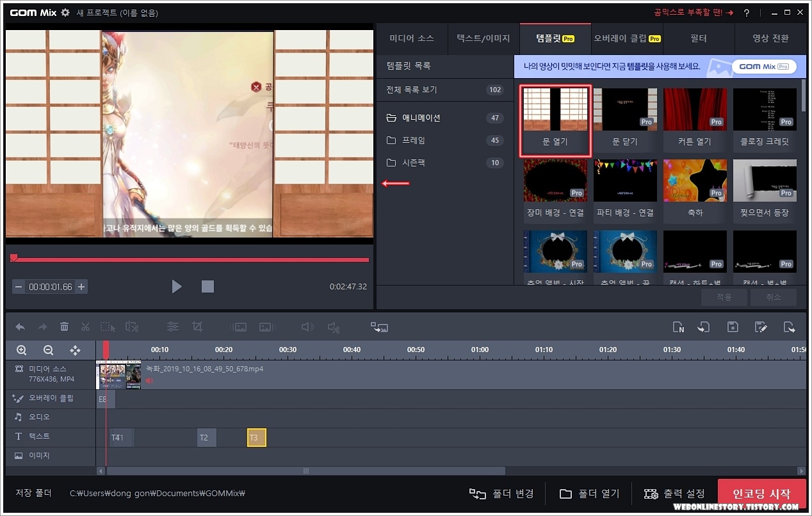Select the 파티 배경 - 연결 template

pyautogui.click(x=625, y=191)
